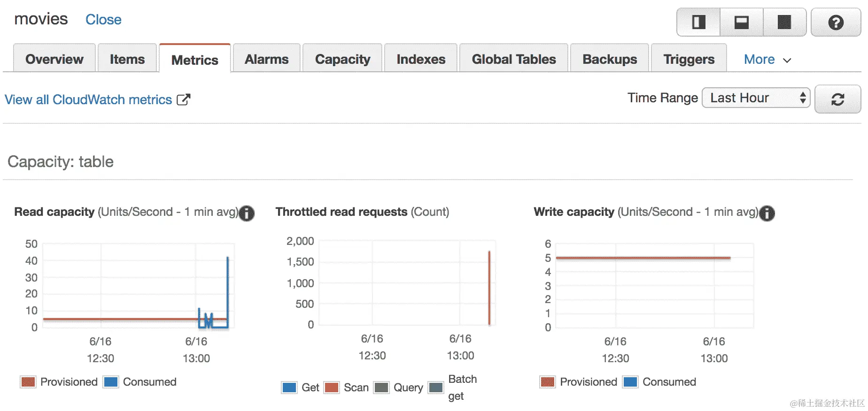The width and height of the screenshot is (868, 411).
Task: Refresh the metrics graphs
Action: click(x=838, y=99)
